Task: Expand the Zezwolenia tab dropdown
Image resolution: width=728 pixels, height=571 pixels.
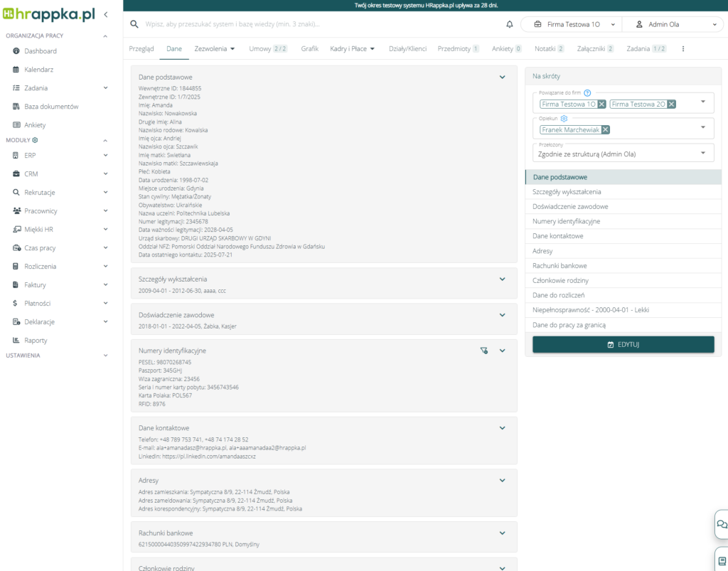Action: point(232,49)
